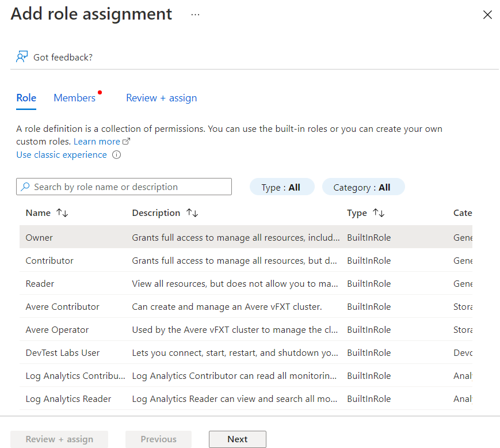Click the search magnifier icon

25,187
